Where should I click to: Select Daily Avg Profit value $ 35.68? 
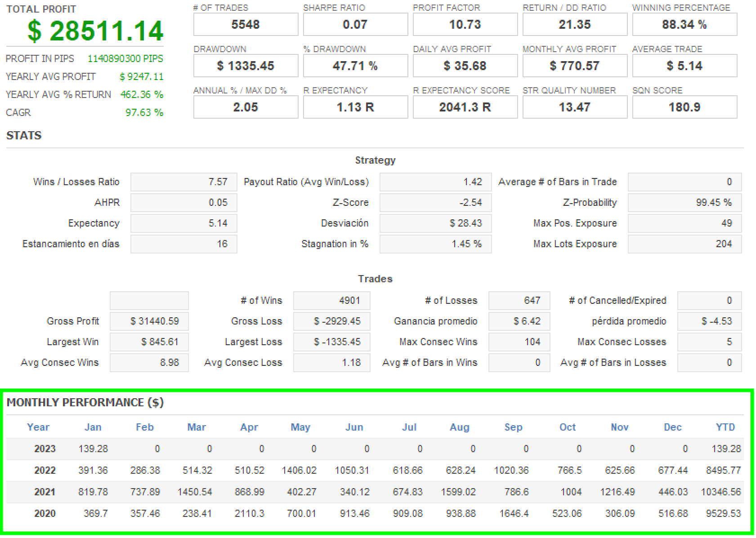pyautogui.click(x=465, y=66)
